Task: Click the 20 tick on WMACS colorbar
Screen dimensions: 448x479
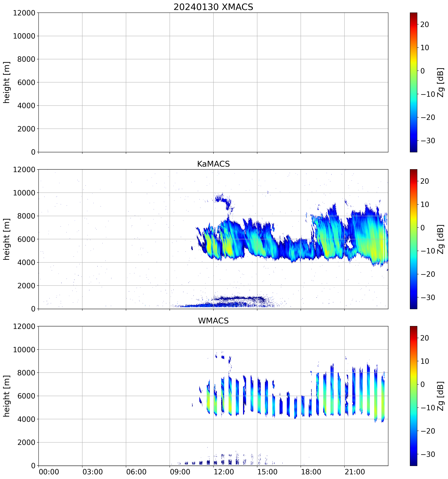Action: pyautogui.click(x=424, y=338)
